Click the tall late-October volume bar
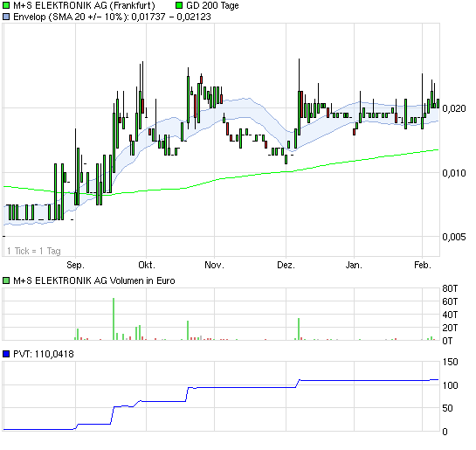Screen dimensions: 476x450 (188, 330)
